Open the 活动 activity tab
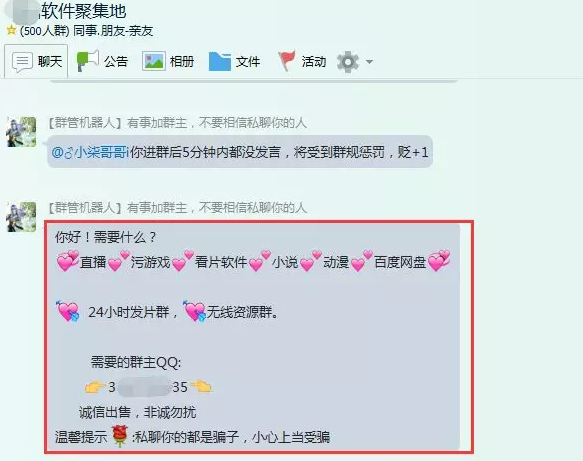Image resolution: width=583 pixels, height=461 pixels. (302, 61)
